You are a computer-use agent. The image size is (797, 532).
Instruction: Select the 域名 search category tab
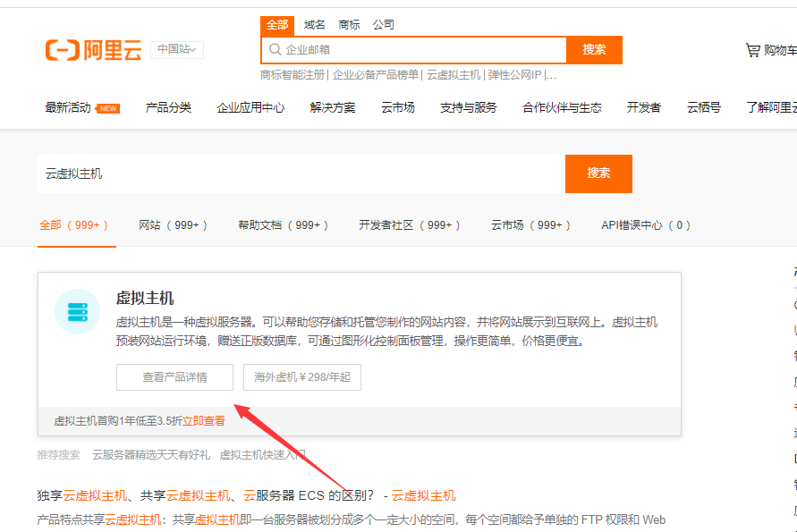[x=315, y=25]
